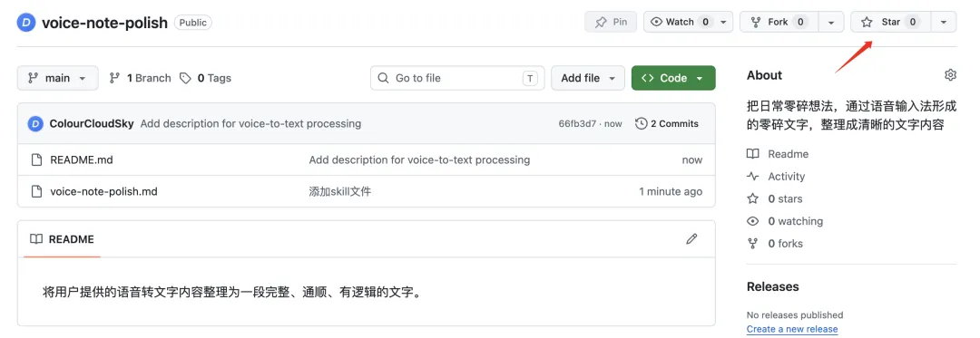Viewport: 980px width, 338px height.
Task: Click the file icon next to README.md
Action: (x=36, y=159)
